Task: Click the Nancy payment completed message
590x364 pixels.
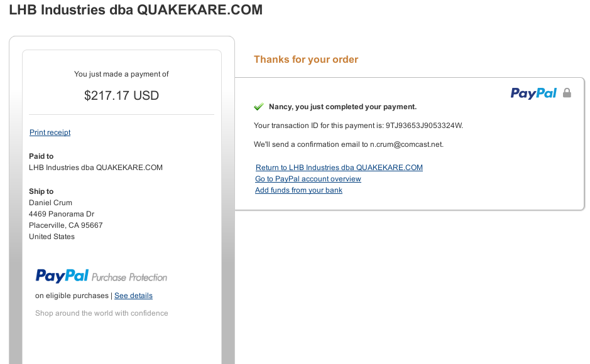Action: [342, 107]
